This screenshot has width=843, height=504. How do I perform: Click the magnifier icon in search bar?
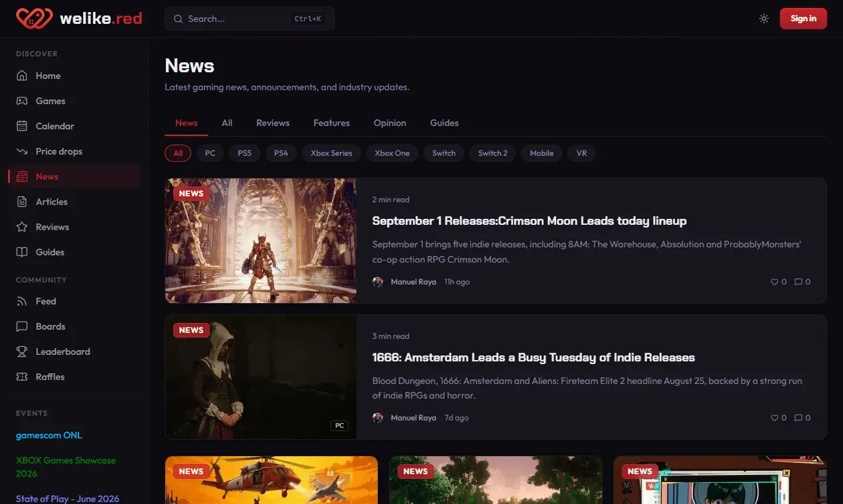point(178,19)
